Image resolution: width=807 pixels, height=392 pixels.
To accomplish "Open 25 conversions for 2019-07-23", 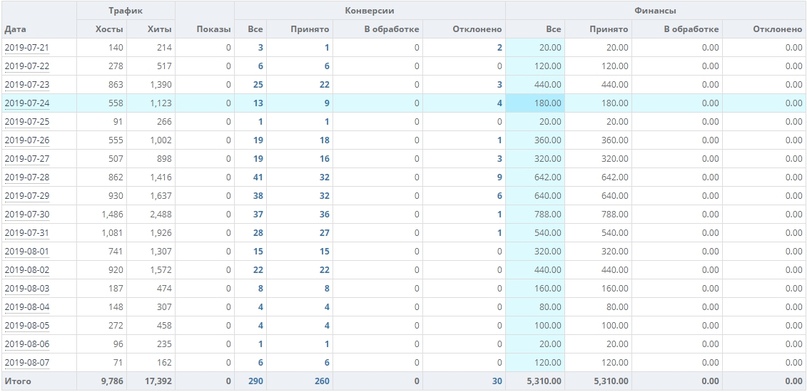I will coord(258,85).
